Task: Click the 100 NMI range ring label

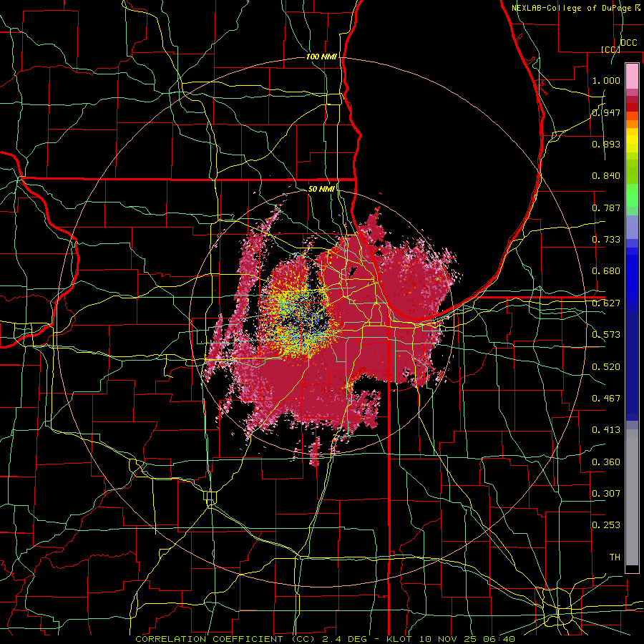Action: coord(321,57)
